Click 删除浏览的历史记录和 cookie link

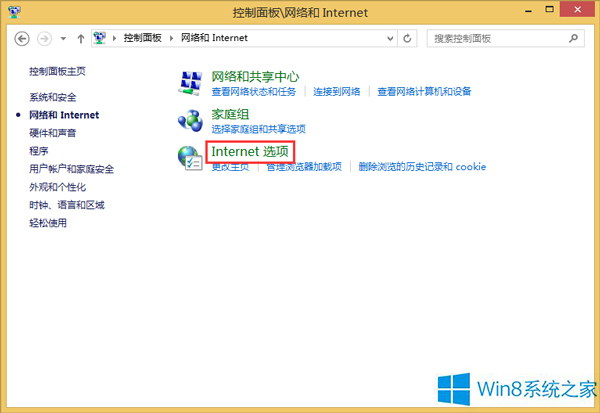(x=422, y=167)
